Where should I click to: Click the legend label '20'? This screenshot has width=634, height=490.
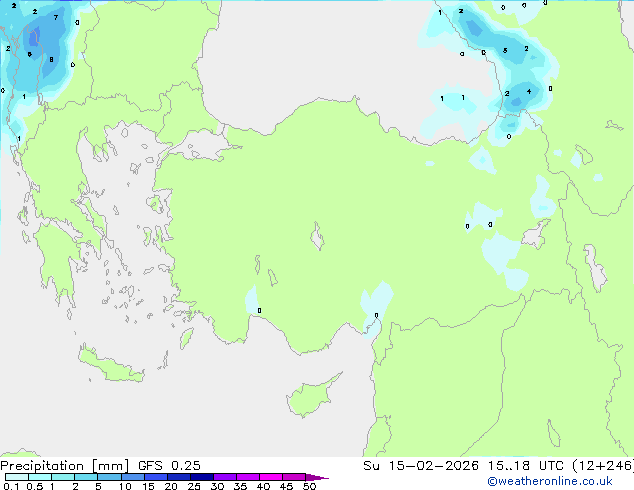[171, 486]
